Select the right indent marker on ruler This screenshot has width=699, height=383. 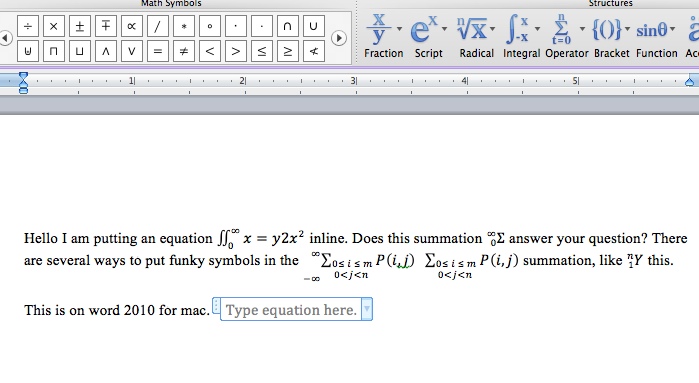689,81
